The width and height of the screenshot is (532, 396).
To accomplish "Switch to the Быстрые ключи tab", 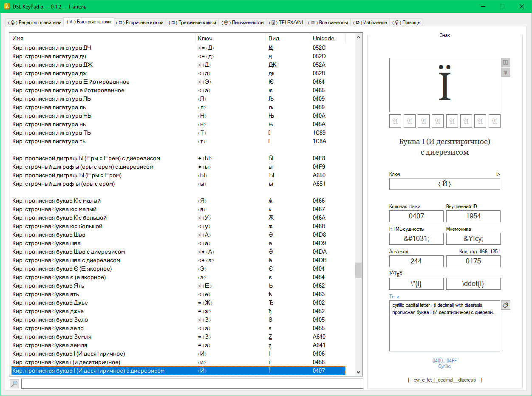I will pos(89,22).
